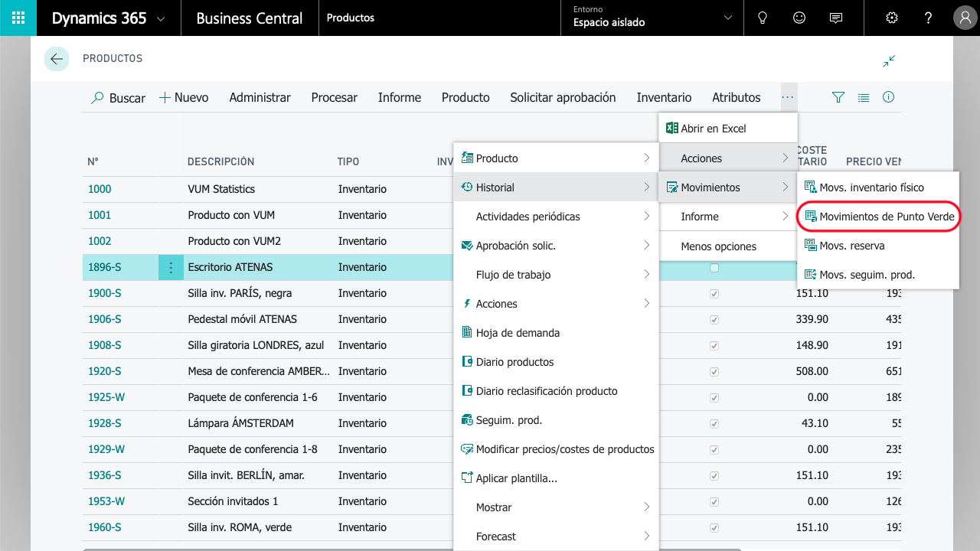Screen dimensions: 980x551
Task: Click the Movs. reserva icon
Action: click(x=811, y=246)
